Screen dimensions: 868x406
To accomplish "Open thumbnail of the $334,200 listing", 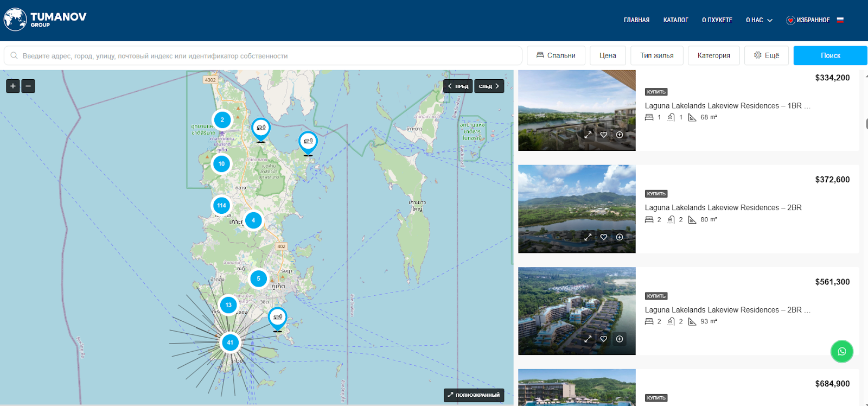I will click(x=577, y=110).
